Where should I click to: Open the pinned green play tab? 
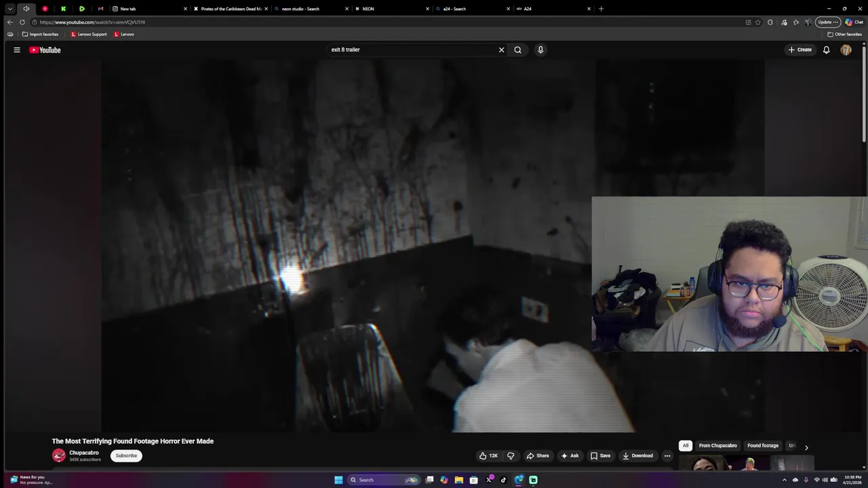pos(82,9)
